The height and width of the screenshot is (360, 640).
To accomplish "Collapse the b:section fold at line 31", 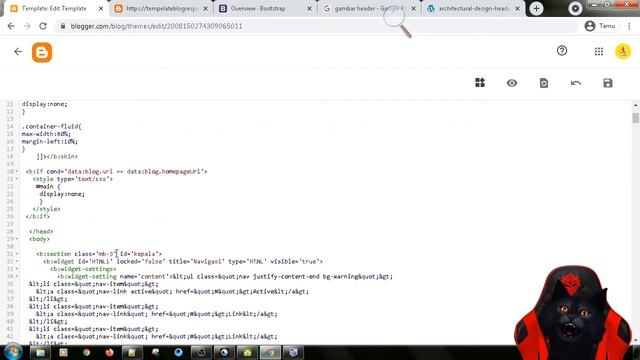I will pos(17,254).
